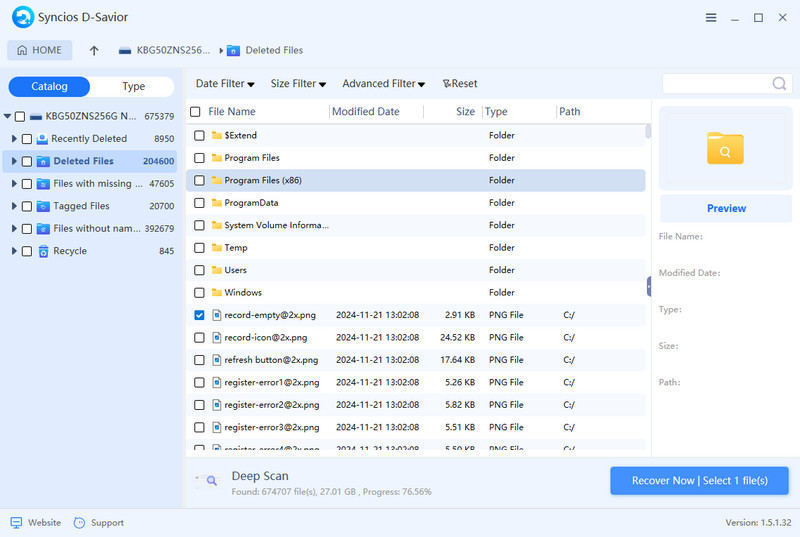The image size is (800, 537).
Task: Open the Advanced Filter dropdown
Action: (383, 84)
